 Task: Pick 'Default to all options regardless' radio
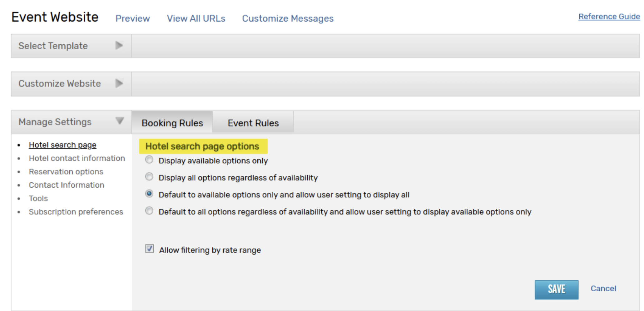coord(149,211)
